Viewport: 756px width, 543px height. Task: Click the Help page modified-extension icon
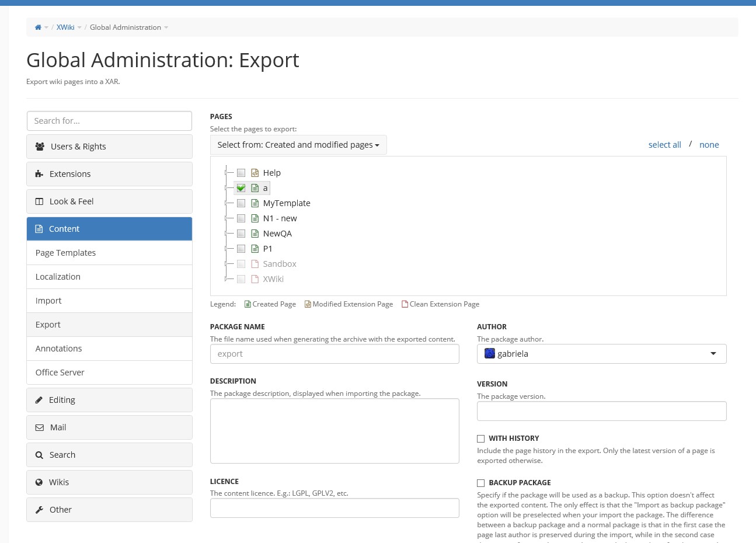[x=255, y=173]
